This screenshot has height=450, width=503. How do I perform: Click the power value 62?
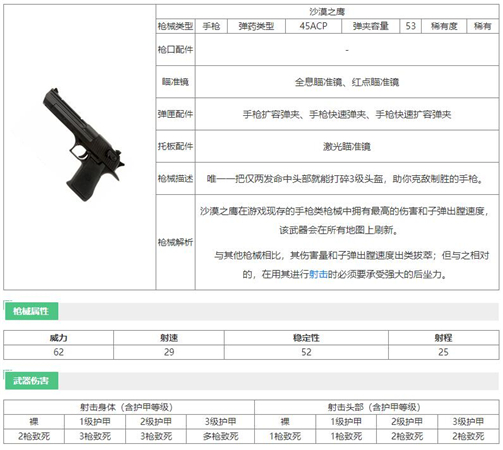coord(59,352)
